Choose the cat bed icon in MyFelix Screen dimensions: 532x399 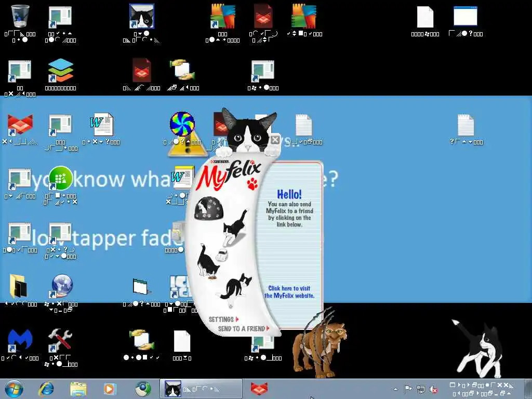[x=208, y=208]
